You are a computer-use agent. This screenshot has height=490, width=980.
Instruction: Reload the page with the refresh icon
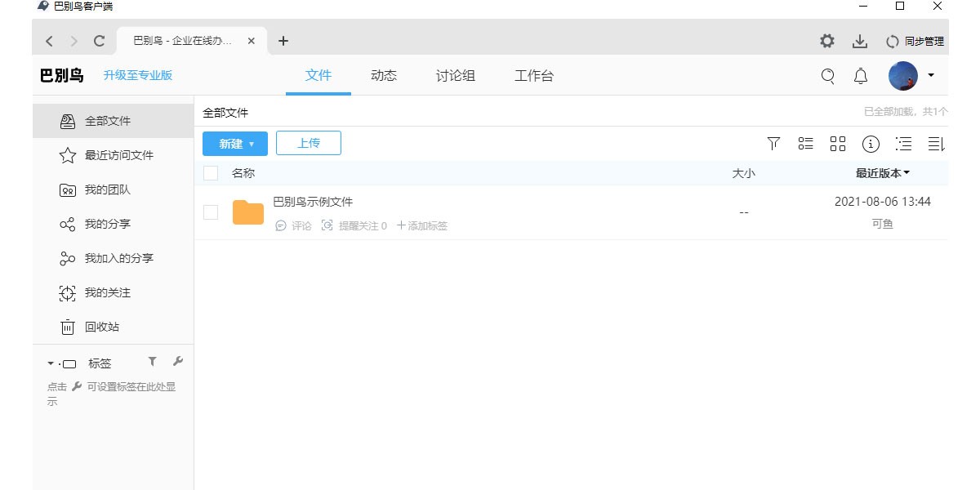click(100, 41)
